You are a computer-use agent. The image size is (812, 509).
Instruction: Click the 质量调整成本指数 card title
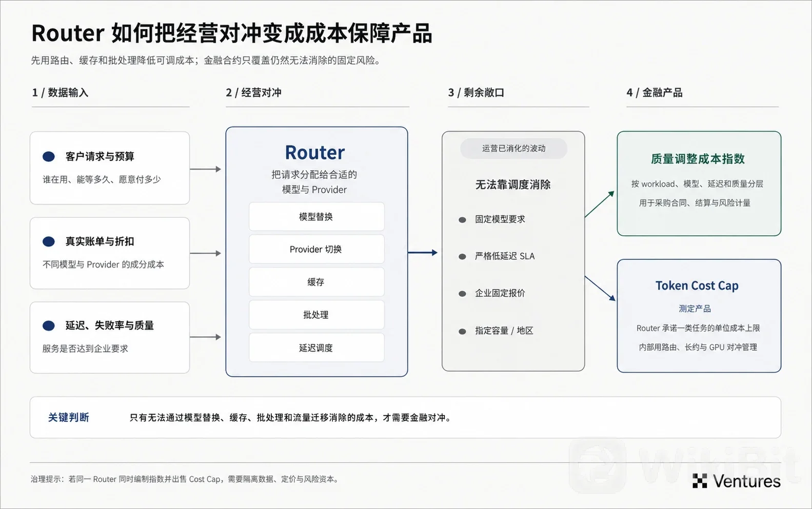tap(698, 159)
